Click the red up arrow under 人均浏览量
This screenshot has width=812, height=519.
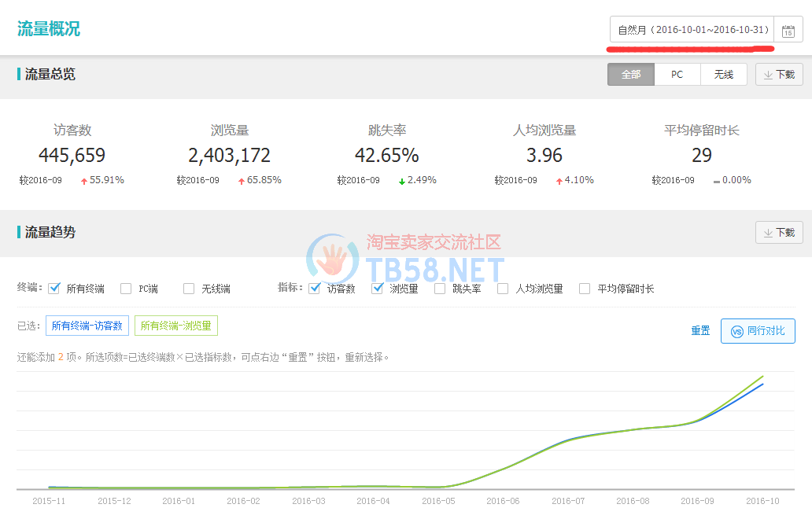559,181
